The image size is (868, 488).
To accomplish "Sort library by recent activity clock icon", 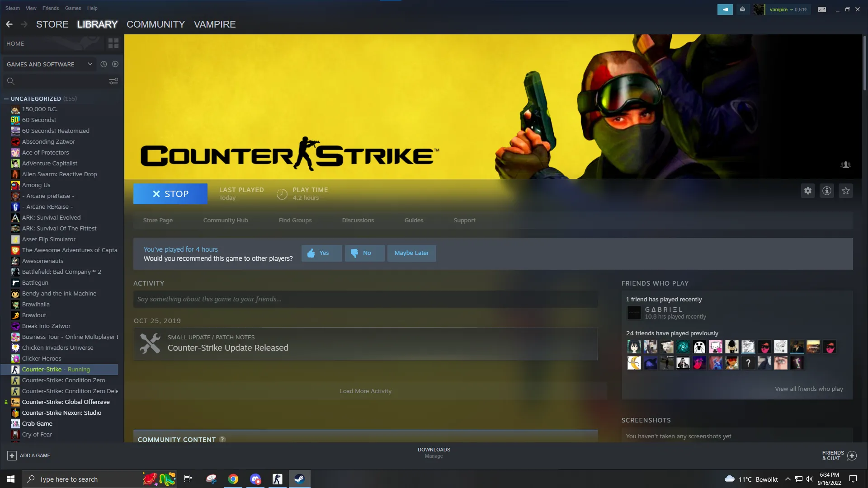I will 104,64.
